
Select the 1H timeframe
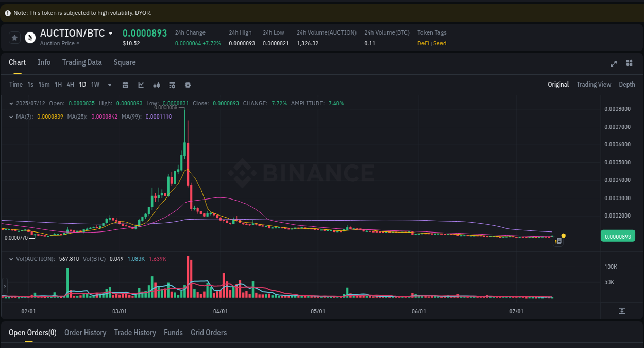(x=58, y=85)
